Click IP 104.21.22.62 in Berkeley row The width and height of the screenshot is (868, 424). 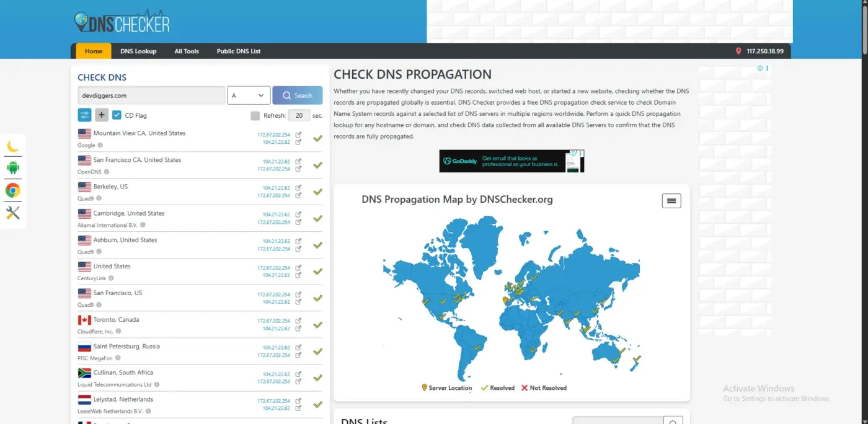276,188
